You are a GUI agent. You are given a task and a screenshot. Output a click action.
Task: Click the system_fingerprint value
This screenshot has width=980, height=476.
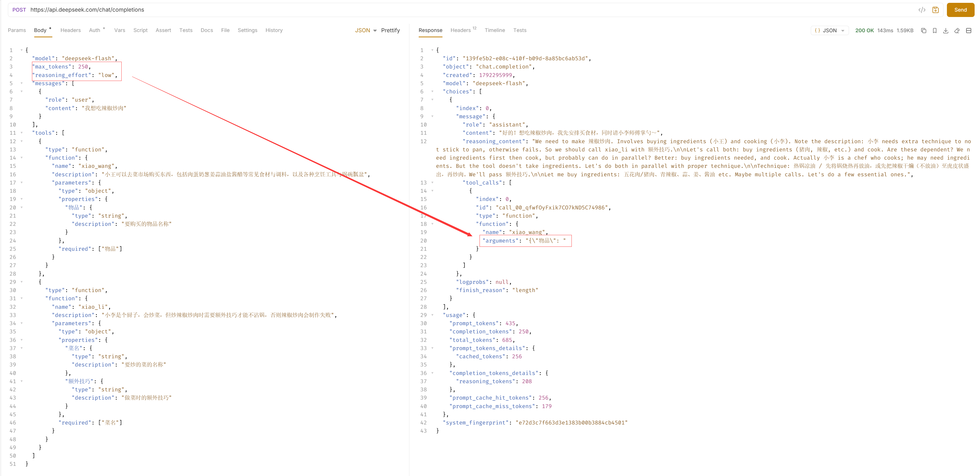coord(571,423)
